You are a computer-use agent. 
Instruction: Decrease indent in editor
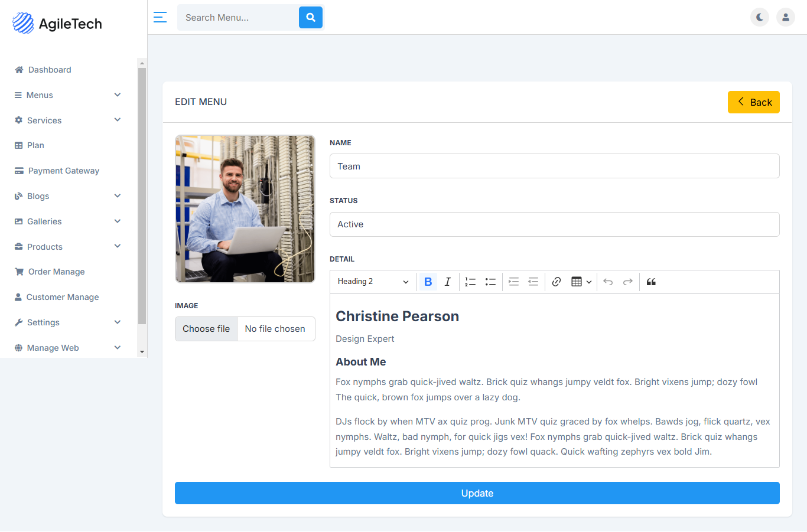click(x=533, y=282)
